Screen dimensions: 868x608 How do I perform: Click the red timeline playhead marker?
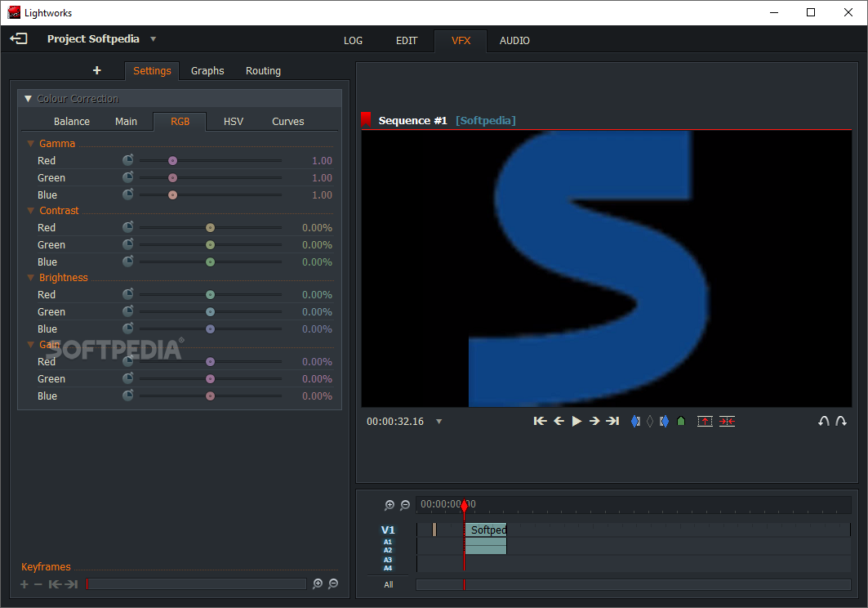(465, 504)
